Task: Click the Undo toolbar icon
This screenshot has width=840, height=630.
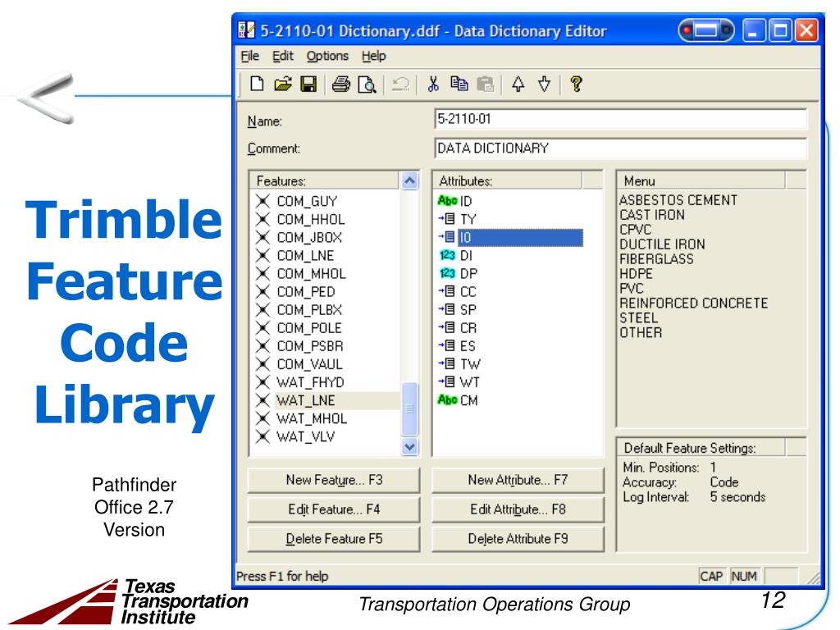Action: pos(400,84)
